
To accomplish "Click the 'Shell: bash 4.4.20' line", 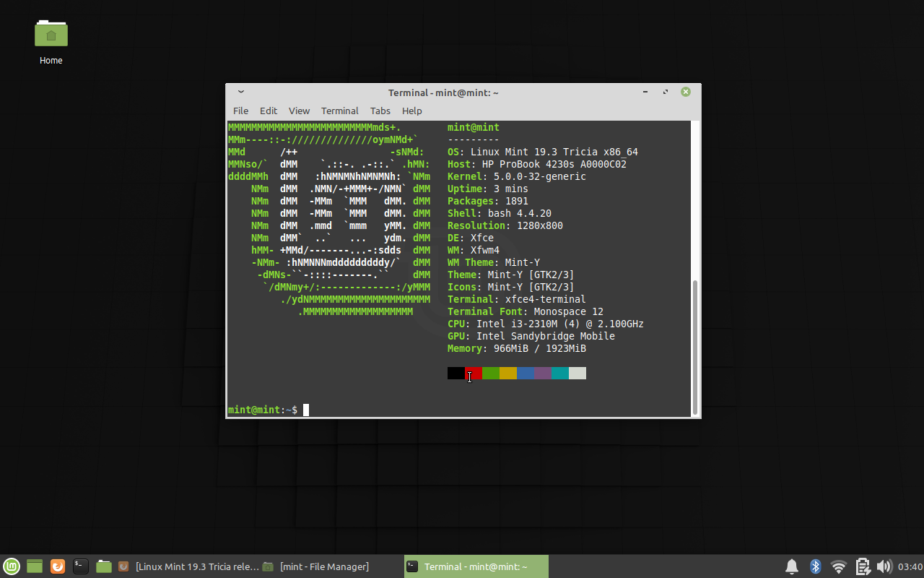I will (500, 213).
